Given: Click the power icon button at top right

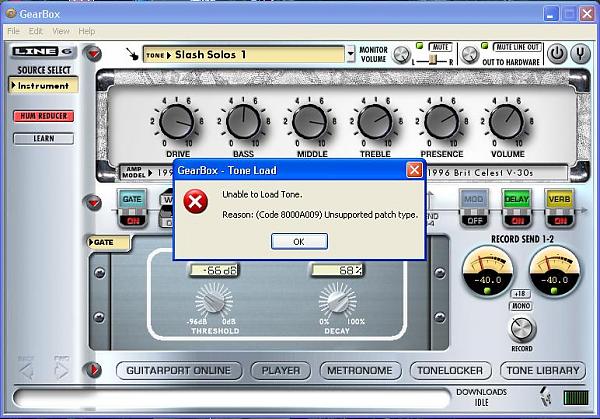Looking at the screenshot, I should pyautogui.click(x=556, y=54).
